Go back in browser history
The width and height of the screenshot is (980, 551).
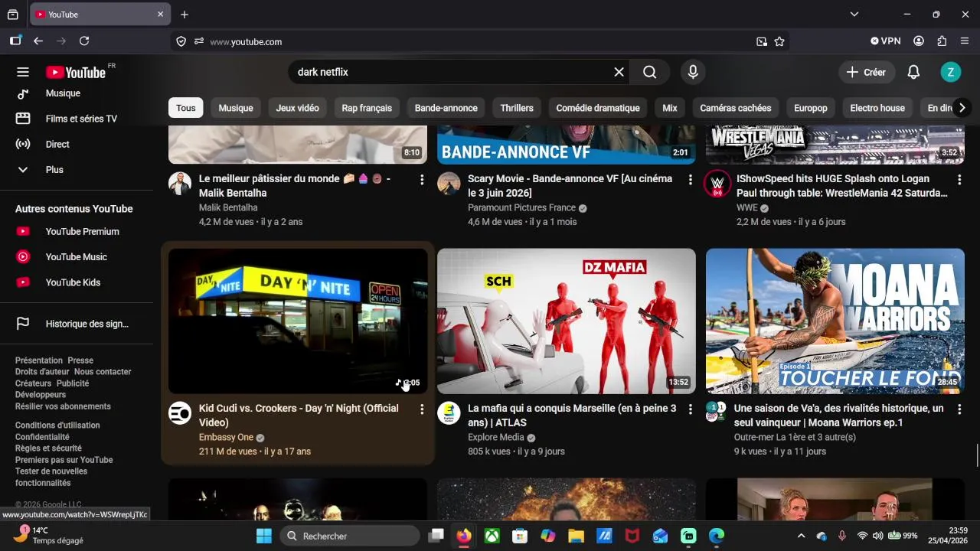coord(38,41)
